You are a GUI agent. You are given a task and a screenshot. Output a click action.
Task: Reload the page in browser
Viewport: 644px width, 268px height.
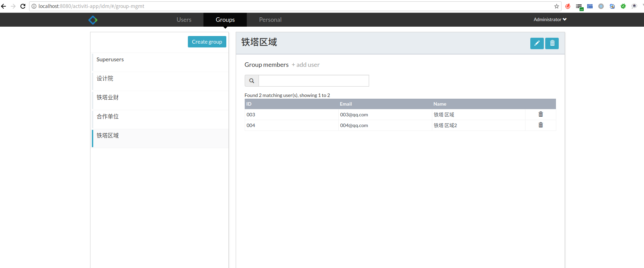coord(23,6)
